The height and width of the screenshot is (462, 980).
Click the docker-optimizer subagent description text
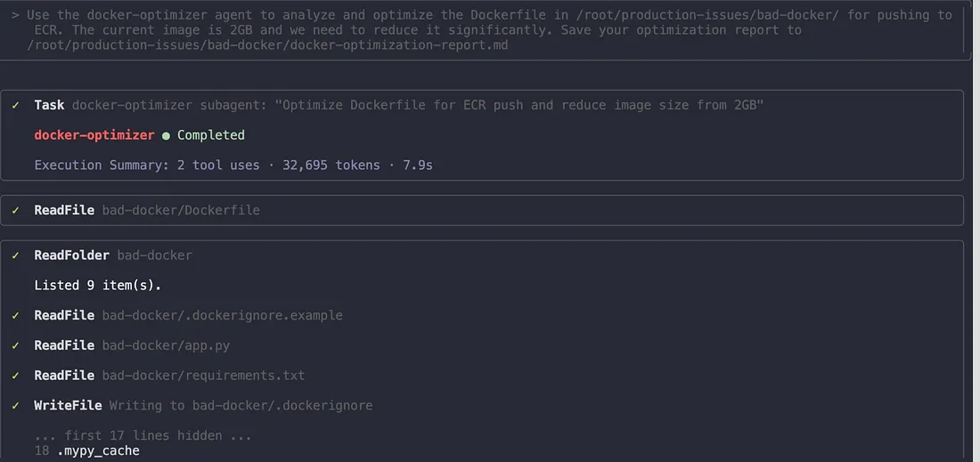pos(418,105)
